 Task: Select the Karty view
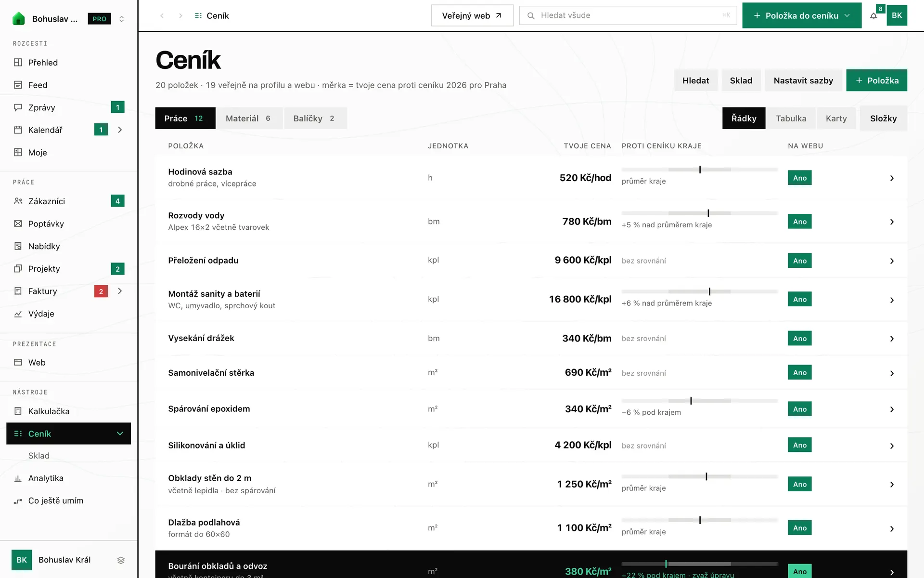[836, 118]
